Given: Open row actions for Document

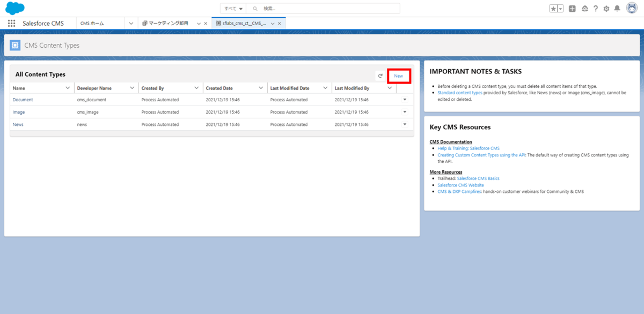Looking at the screenshot, I should coord(405,99).
